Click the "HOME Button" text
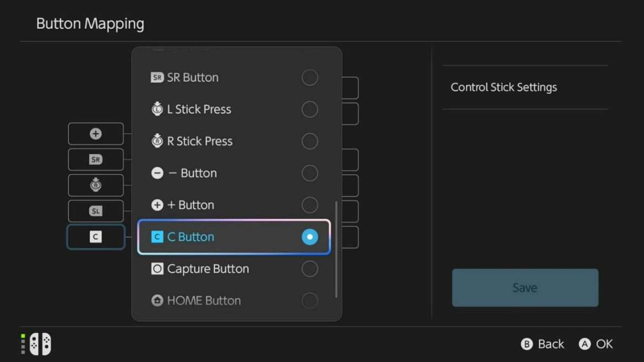 click(x=204, y=301)
